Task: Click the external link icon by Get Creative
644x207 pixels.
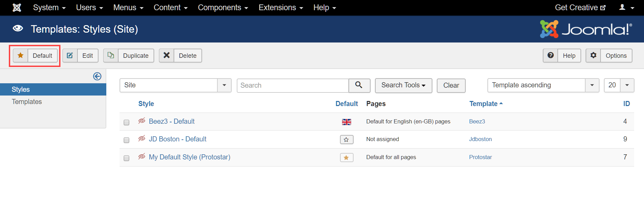Action: coord(603,8)
